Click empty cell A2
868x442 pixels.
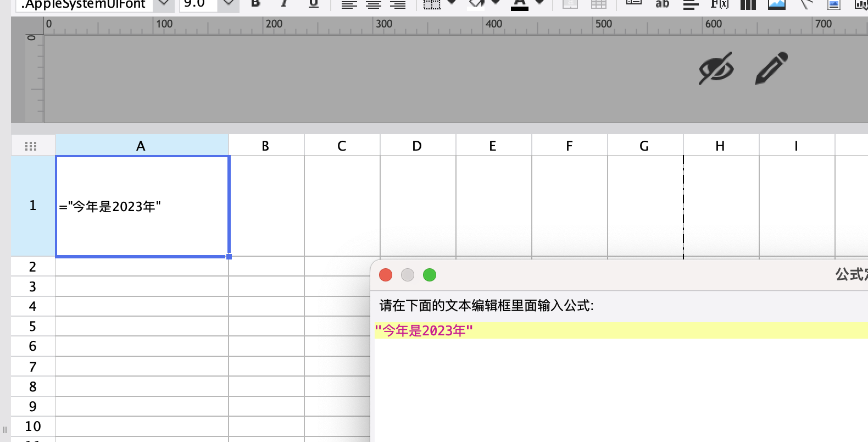pyautogui.click(x=142, y=267)
